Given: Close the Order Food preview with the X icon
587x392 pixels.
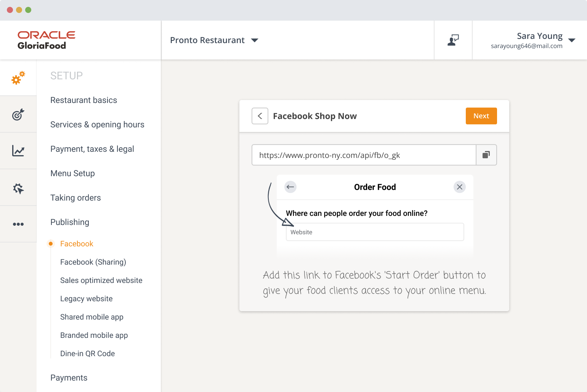Looking at the screenshot, I should point(459,187).
